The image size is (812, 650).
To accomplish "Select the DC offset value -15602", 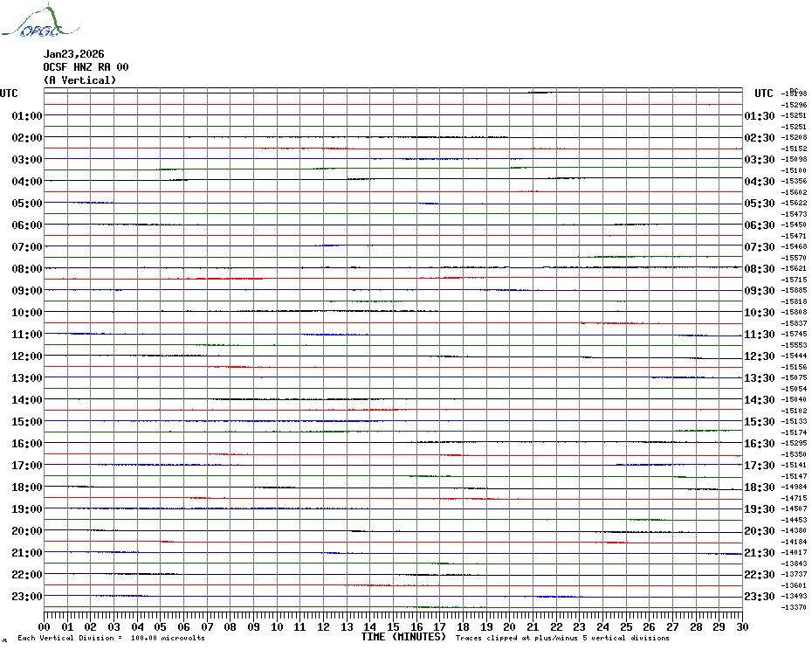I will point(794,192).
